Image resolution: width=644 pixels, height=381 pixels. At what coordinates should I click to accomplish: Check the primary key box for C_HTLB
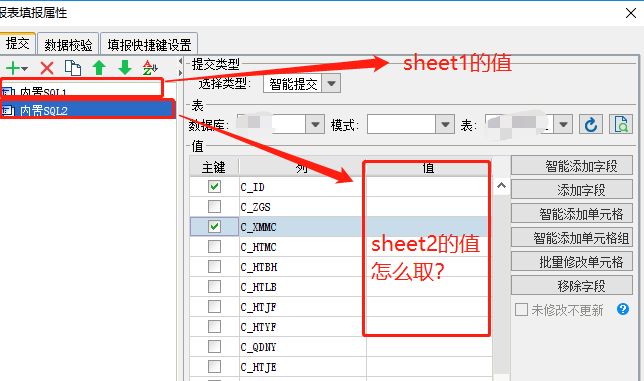(214, 286)
